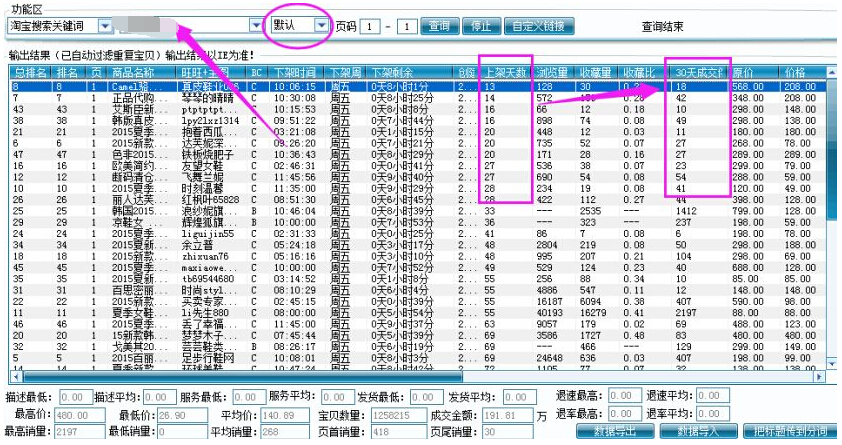Open 自定义链接

point(539,26)
